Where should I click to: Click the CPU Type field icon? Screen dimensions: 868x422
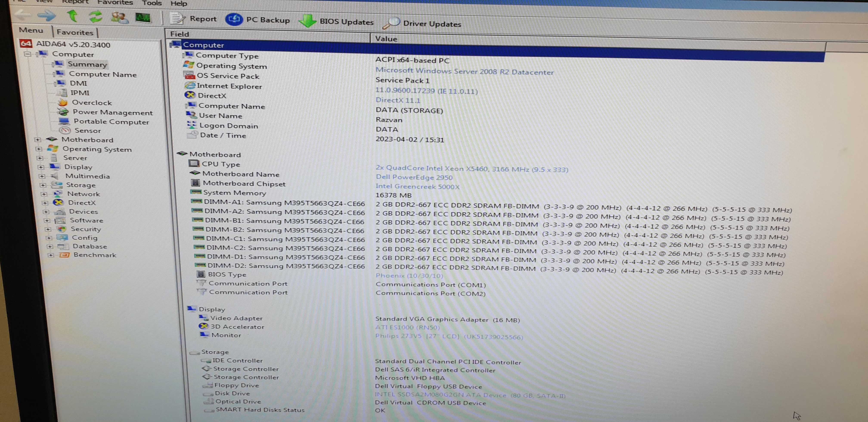[x=194, y=163]
